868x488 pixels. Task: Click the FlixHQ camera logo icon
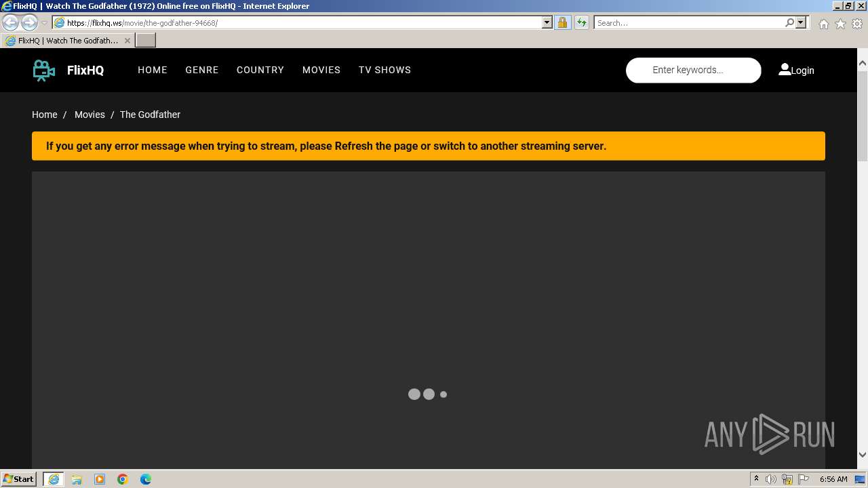44,70
